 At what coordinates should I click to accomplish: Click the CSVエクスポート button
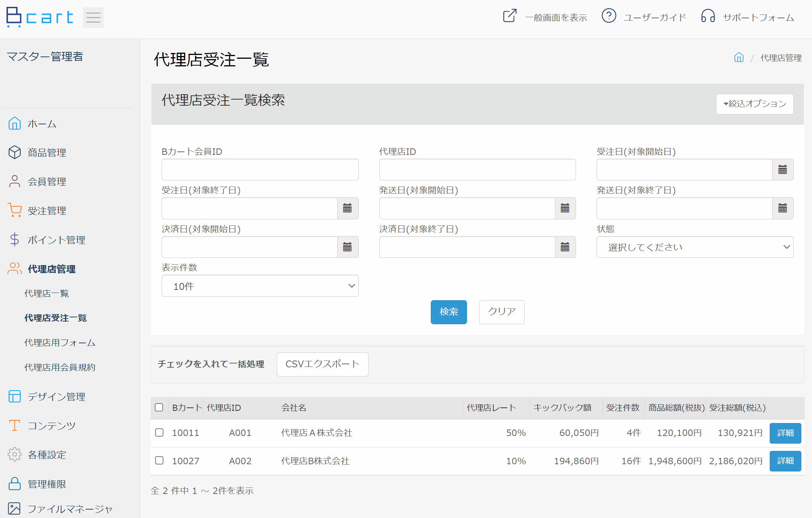click(x=323, y=364)
